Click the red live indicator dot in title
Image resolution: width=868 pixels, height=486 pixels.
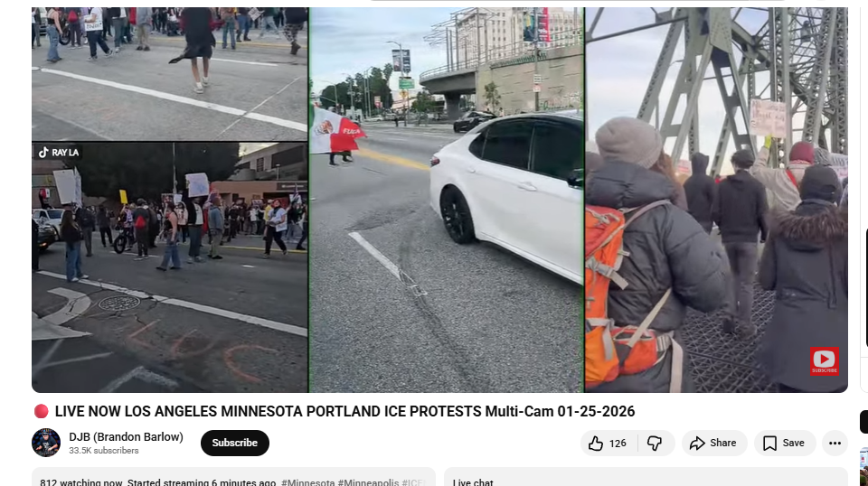[x=41, y=411]
